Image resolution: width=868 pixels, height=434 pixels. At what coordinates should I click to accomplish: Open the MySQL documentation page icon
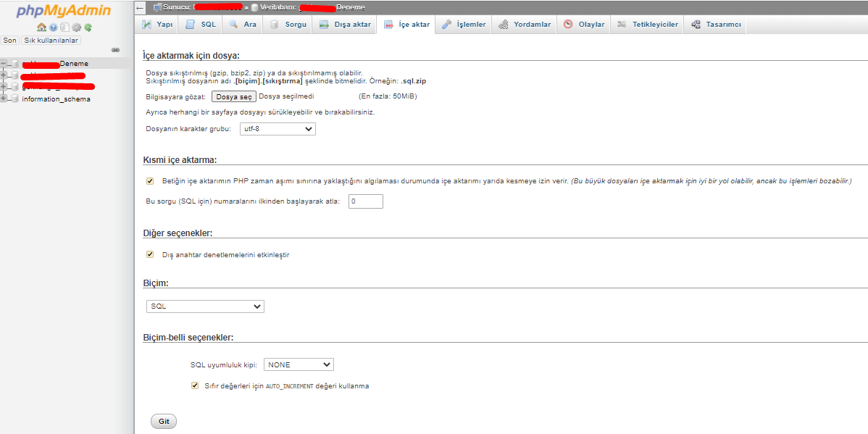coord(64,27)
